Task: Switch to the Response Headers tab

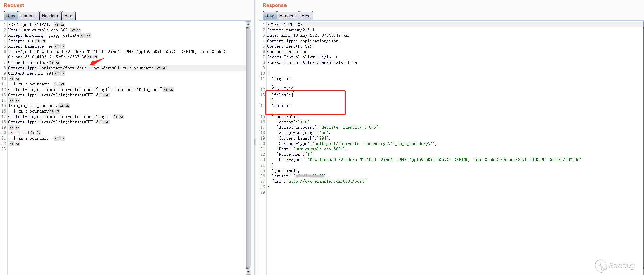Action: click(287, 16)
